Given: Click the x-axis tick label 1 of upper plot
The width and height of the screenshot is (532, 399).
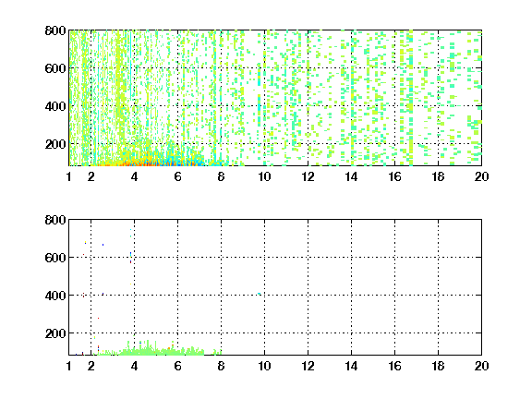Looking at the screenshot, I should click(x=69, y=176).
